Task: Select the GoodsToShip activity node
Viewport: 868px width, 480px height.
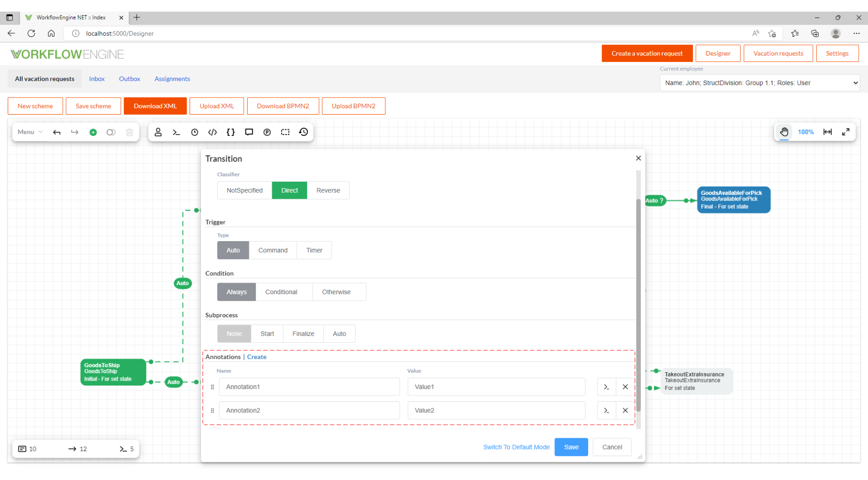Action: pyautogui.click(x=113, y=372)
